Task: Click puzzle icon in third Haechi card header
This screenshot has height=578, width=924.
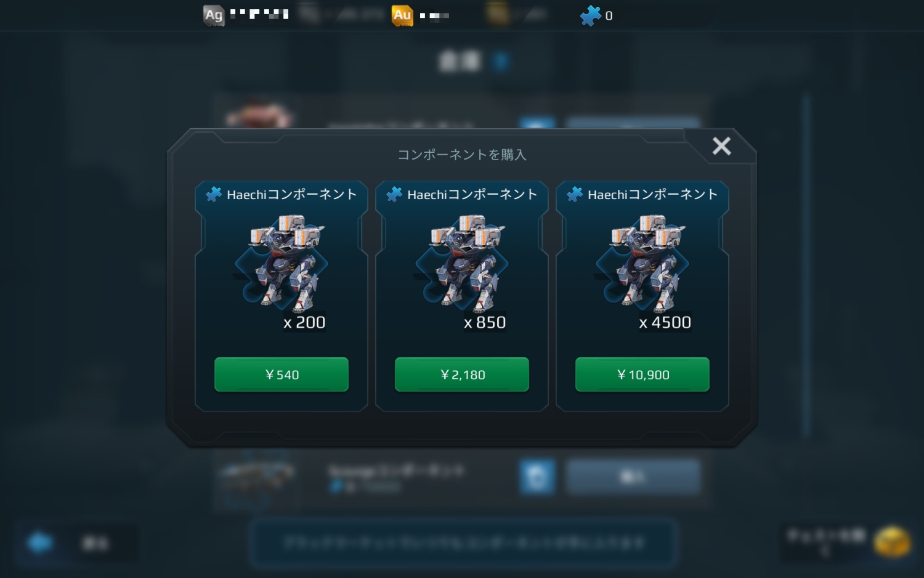Action: (575, 194)
